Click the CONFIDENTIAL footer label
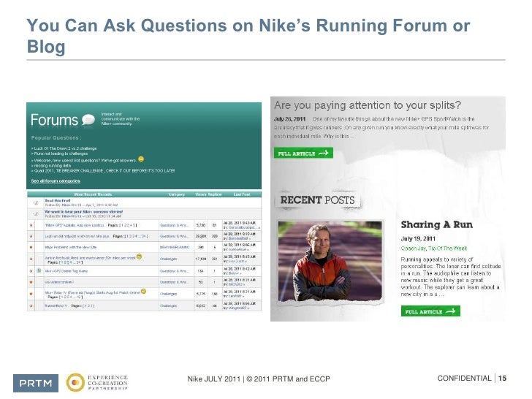This screenshot has width=532, height=399. 464,378
